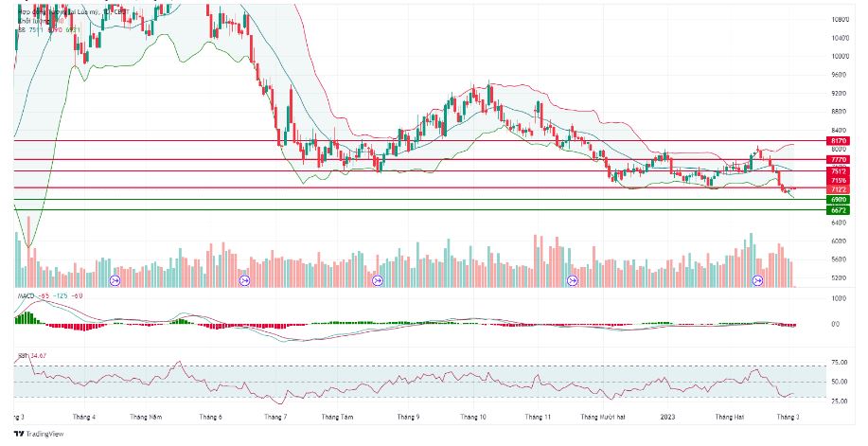Select the rollover marker between Tháng Tám and Tháng 9
This screenshot has height=446, width=868.
coord(378,281)
